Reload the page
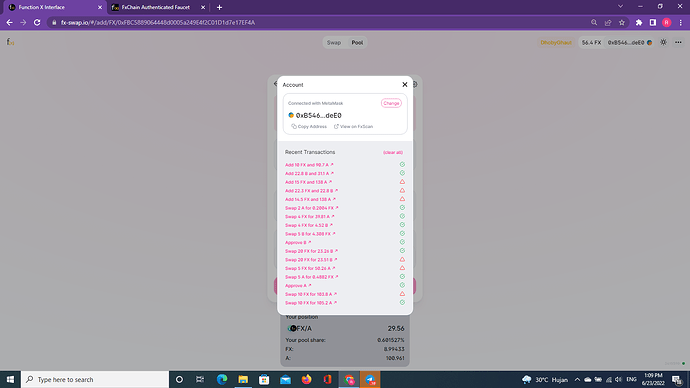 point(37,22)
